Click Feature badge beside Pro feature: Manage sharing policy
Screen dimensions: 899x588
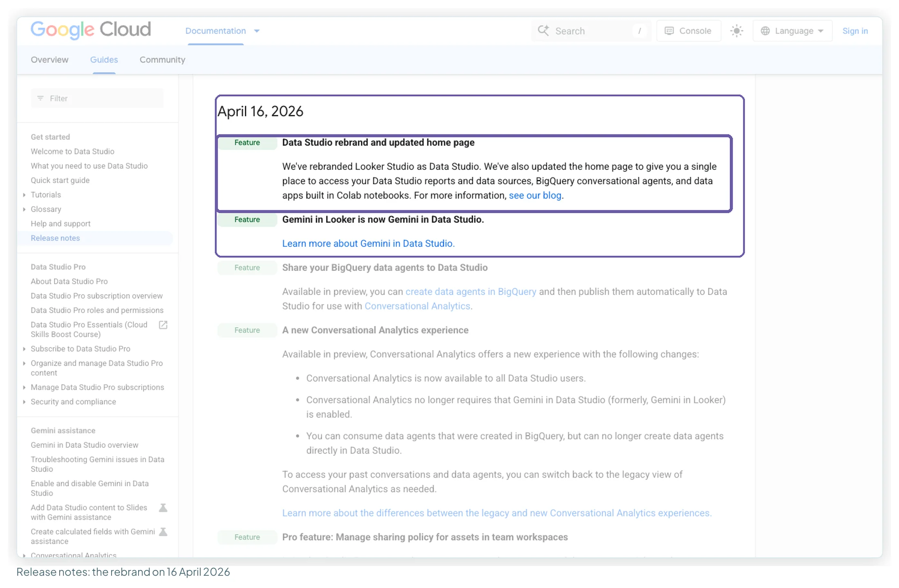[x=247, y=537]
